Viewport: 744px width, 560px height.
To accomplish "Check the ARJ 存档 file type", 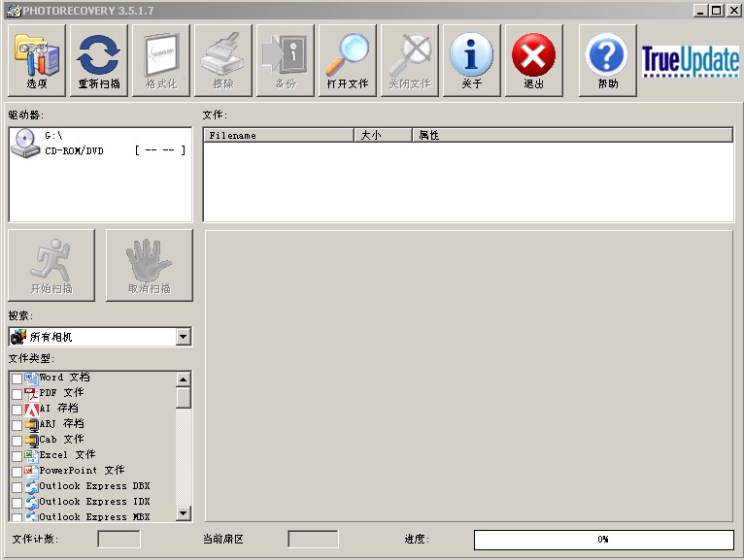I will click(x=17, y=425).
